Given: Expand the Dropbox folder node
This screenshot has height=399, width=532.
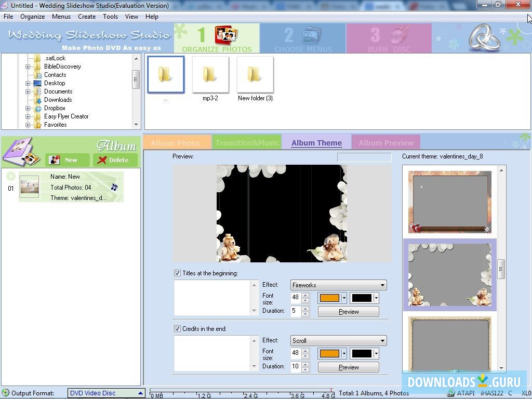Looking at the screenshot, I should 28,108.
